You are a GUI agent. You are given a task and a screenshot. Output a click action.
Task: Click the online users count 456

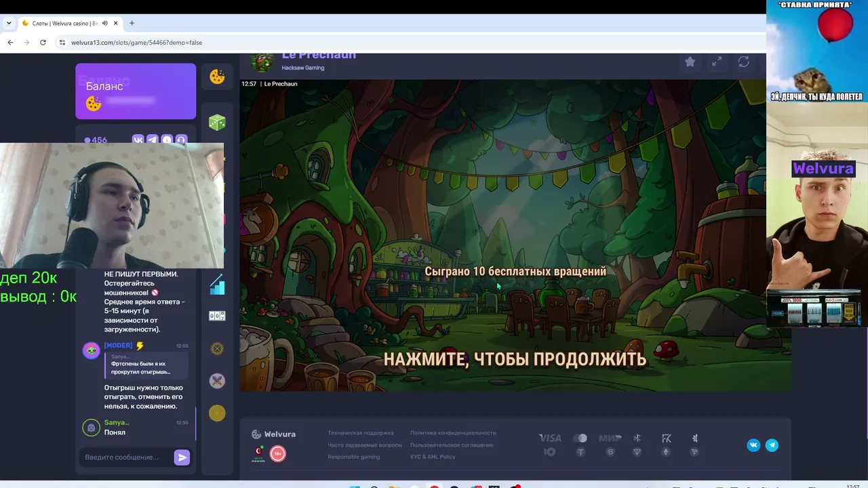click(x=96, y=140)
